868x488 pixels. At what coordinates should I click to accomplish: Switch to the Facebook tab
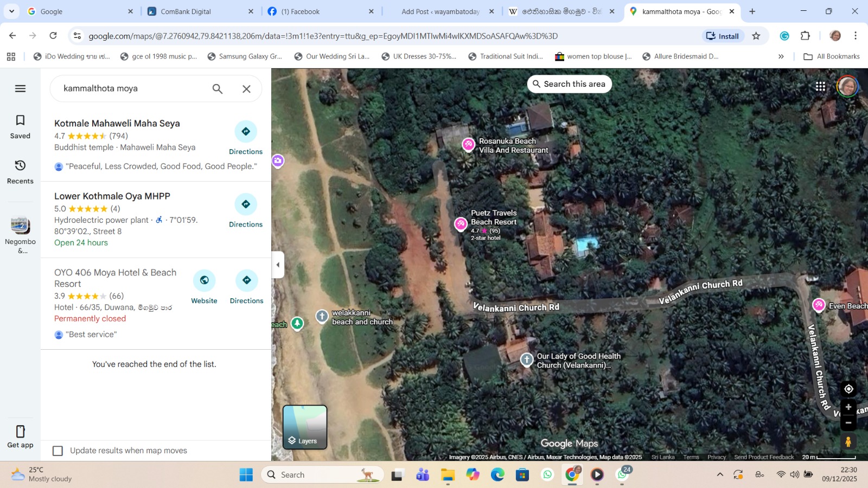point(301,11)
